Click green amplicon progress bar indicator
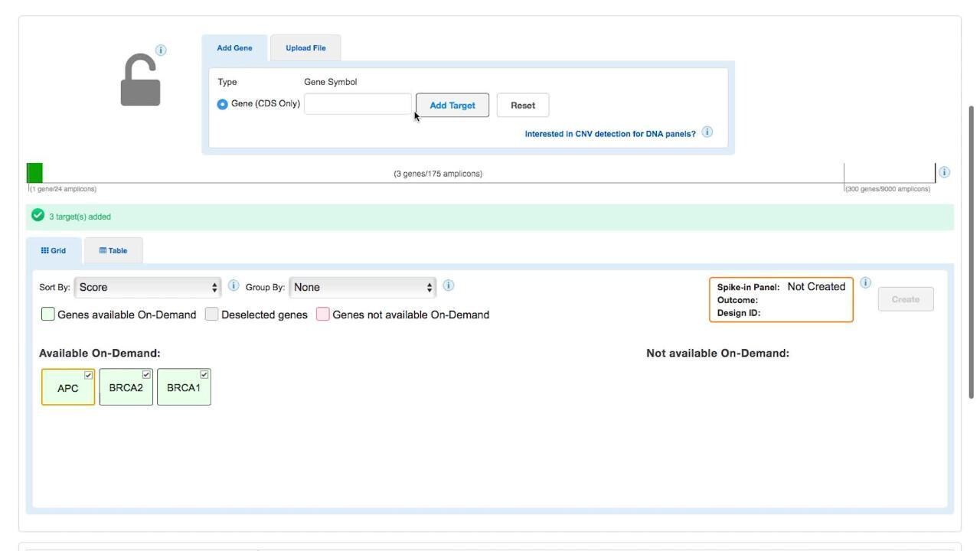Viewport: 980px width, 551px height. 35,173
